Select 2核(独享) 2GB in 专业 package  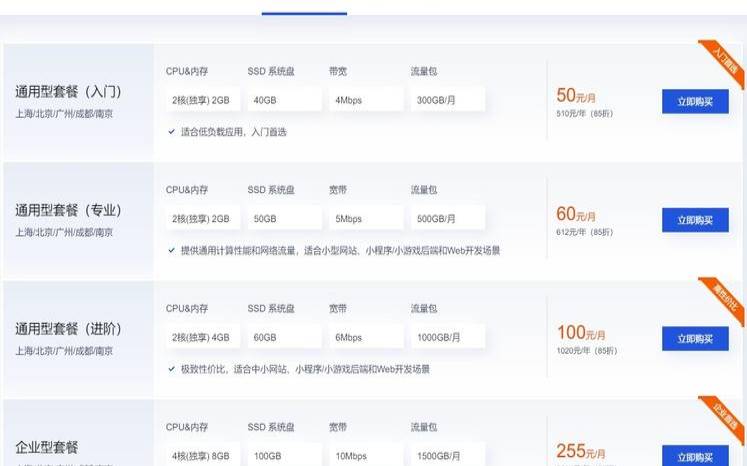pos(203,219)
